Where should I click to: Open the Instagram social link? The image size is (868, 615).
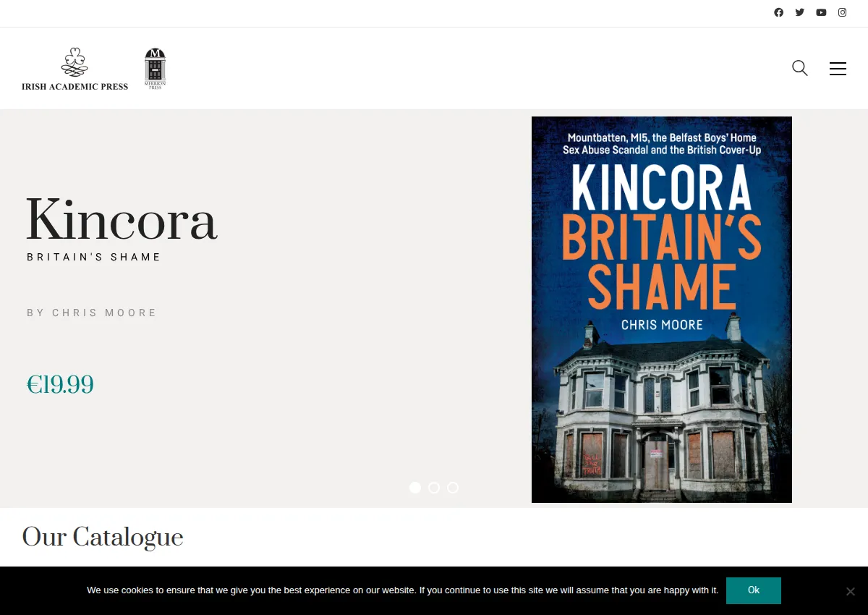click(x=843, y=12)
